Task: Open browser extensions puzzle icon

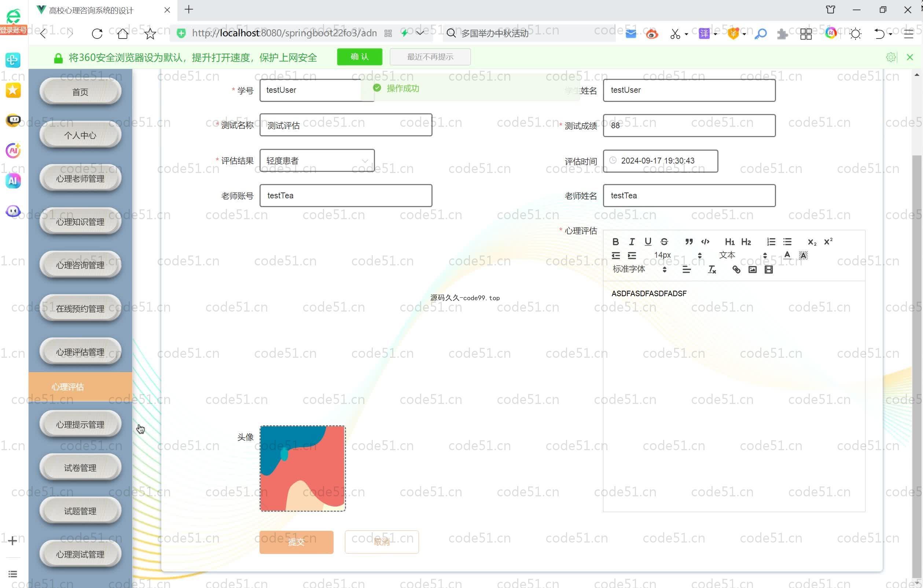Action: pos(782,34)
